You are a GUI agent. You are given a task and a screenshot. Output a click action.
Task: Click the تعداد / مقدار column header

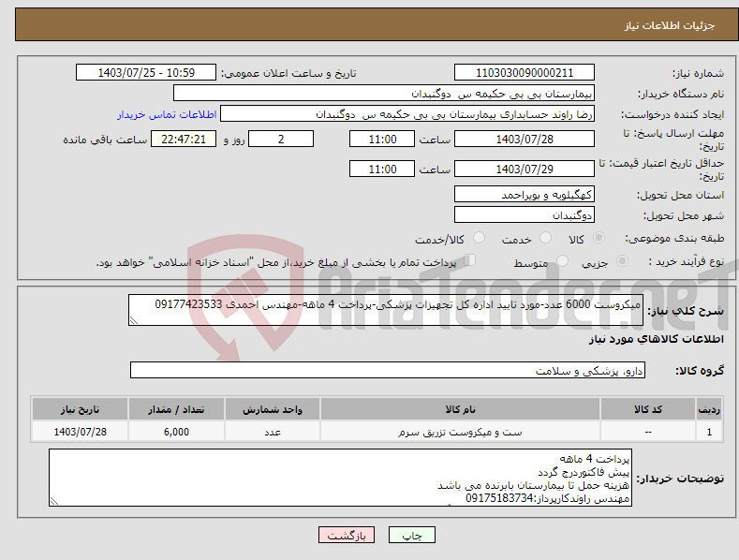[x=176, y=409]
